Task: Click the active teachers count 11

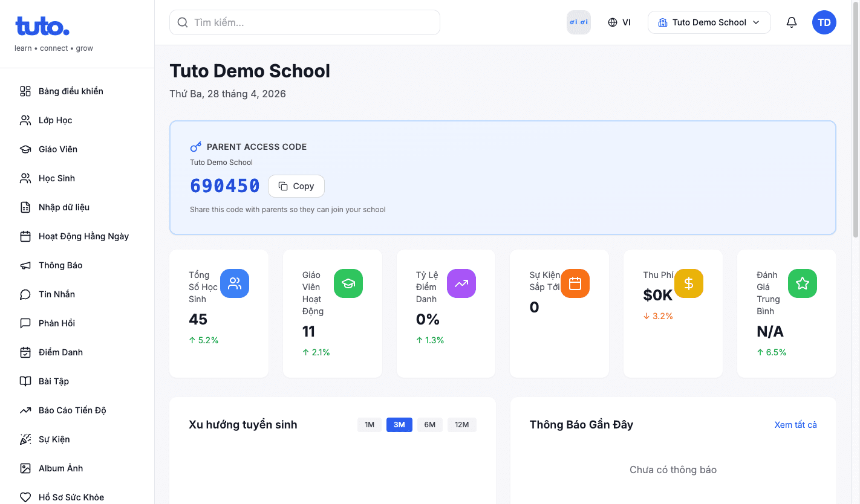Action: coord(308,331)
